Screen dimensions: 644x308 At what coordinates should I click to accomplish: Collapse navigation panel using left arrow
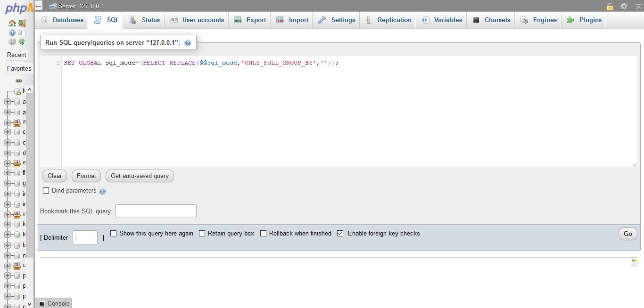(x=39, y=6)
